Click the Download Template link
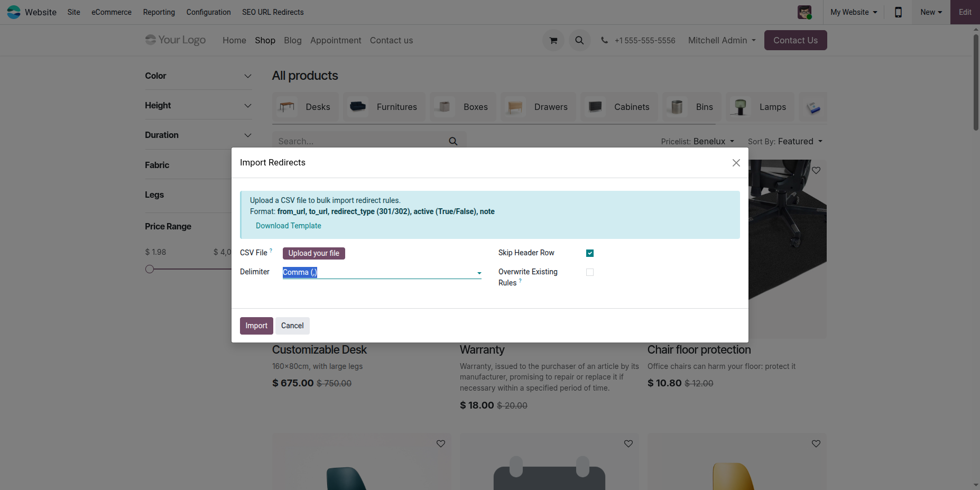Screen dimensions: 980x490 click(289, 226)
